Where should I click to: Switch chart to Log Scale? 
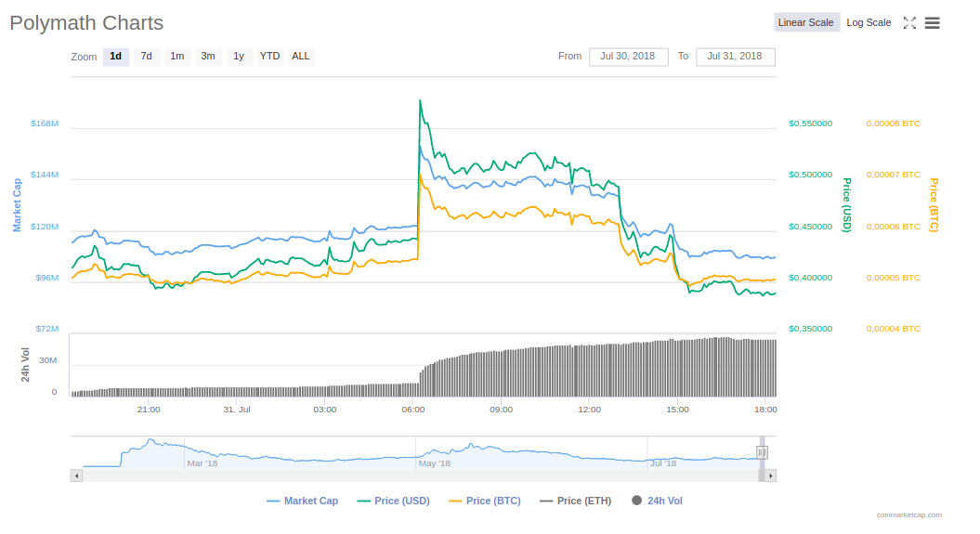[x=869, y=22]
